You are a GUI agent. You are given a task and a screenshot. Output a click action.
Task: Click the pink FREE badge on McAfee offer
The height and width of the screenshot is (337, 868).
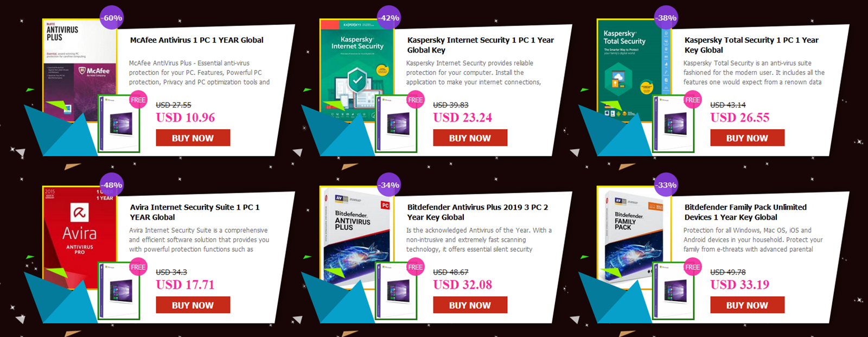click(138, 100)
